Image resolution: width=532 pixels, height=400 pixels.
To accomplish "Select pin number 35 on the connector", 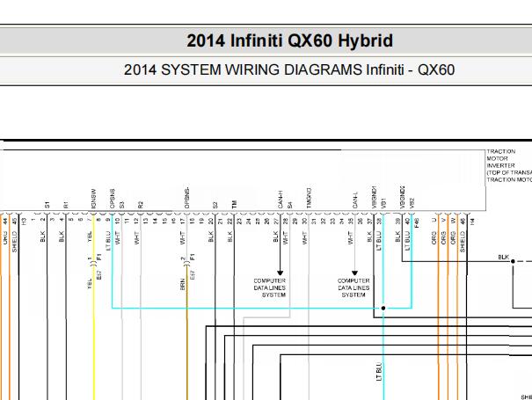I will [x=351, y=222].
